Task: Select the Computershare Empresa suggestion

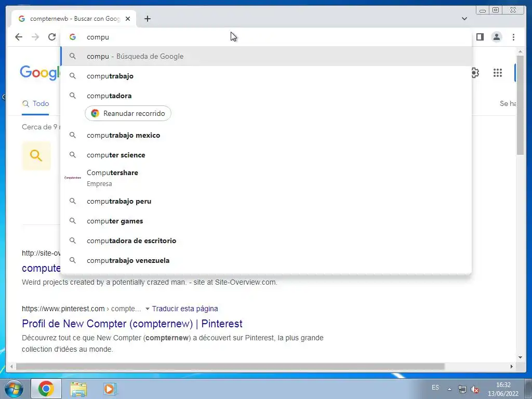Action: [266, 178]
